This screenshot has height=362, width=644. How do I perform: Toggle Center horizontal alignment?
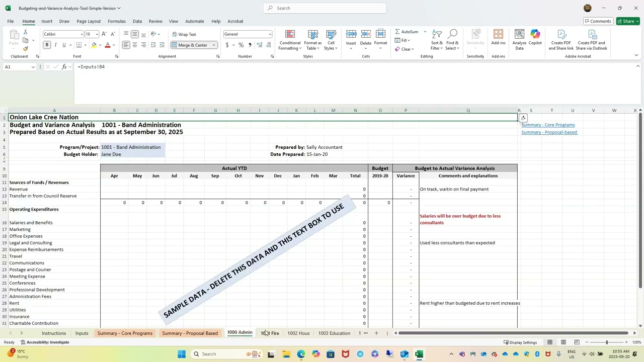tap(135, 45)
